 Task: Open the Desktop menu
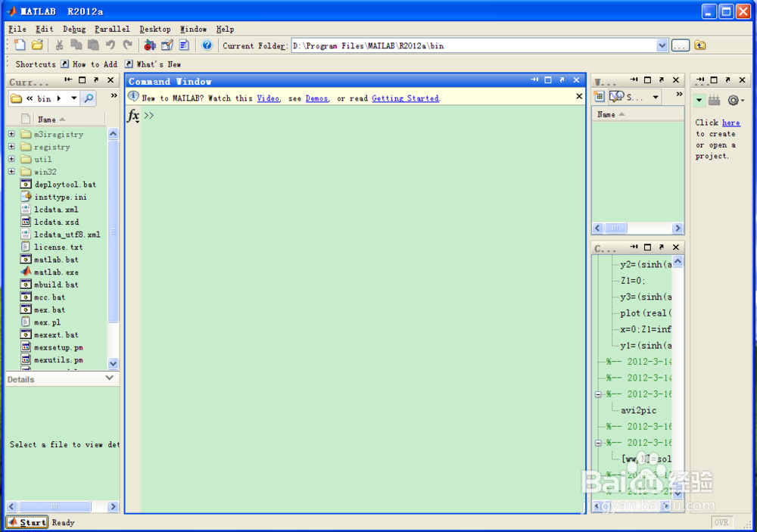155,29
